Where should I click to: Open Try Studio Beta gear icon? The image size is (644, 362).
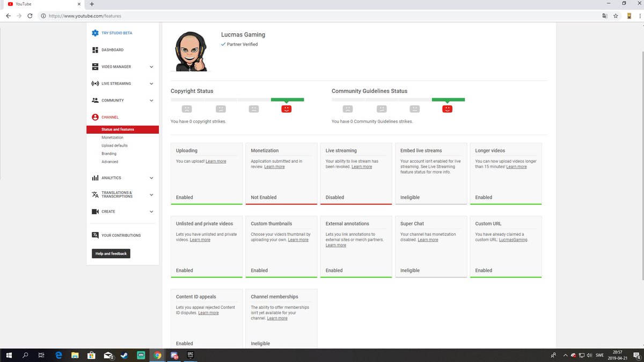click(x=95, y=33)
